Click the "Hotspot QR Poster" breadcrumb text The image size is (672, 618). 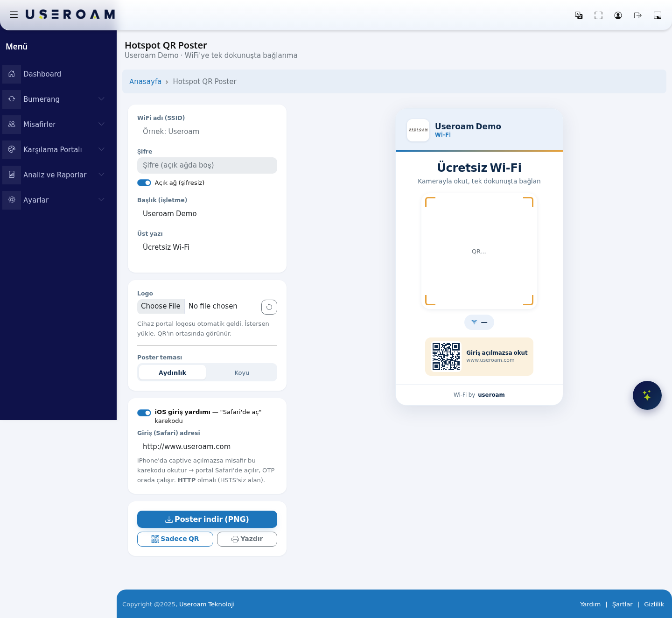(204, 82)
